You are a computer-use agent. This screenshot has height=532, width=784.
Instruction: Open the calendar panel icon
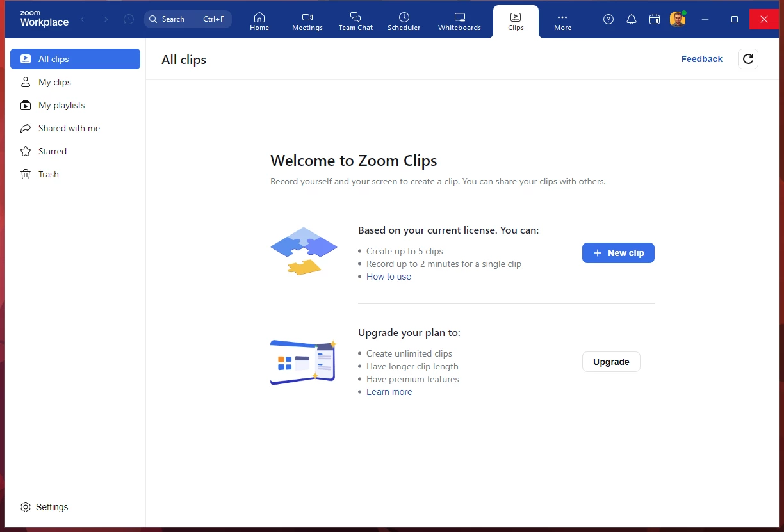pos(655,19)
